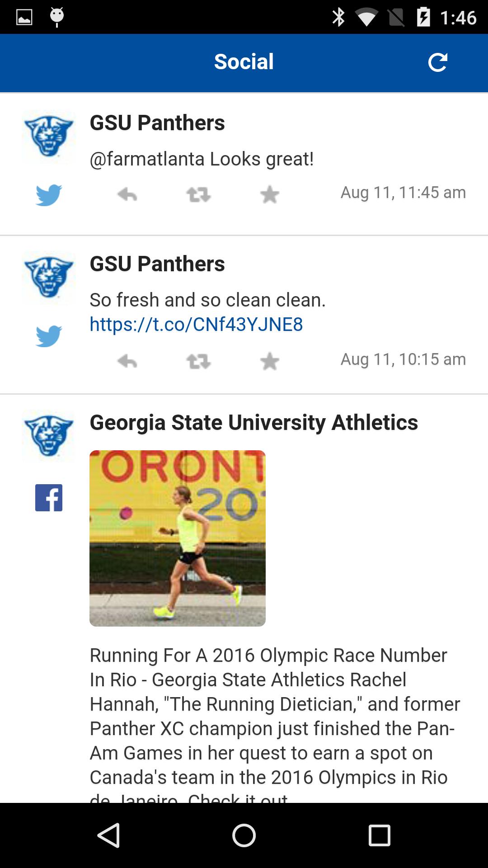Tap the Facebook icon on Athletics post
The image size is (488, 868).
pos(49,498)
